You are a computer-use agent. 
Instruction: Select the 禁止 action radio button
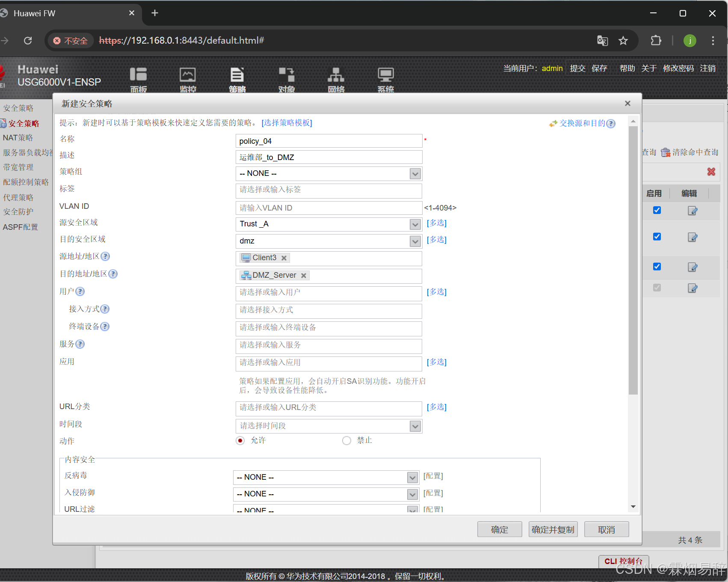tap(346, 440)
